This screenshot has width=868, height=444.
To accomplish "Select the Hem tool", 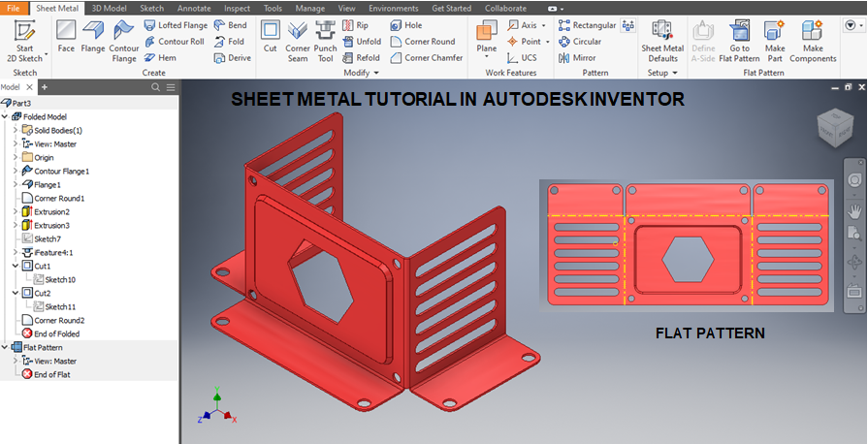I will point(160,57).
